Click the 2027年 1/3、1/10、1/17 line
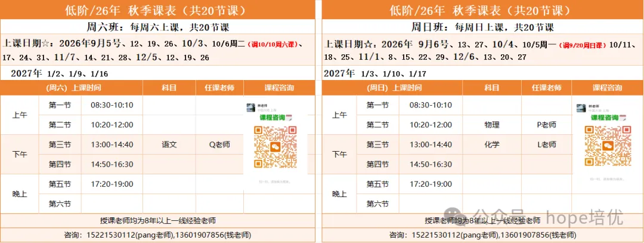This screenshot has height=243, width=644. coord(375,74)
